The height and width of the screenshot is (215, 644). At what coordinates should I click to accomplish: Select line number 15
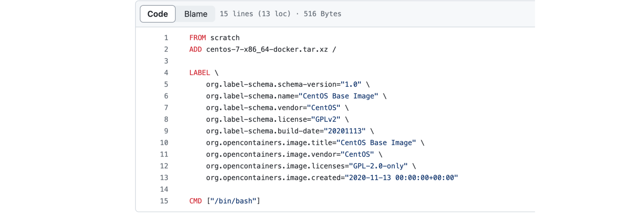point(164,201)
